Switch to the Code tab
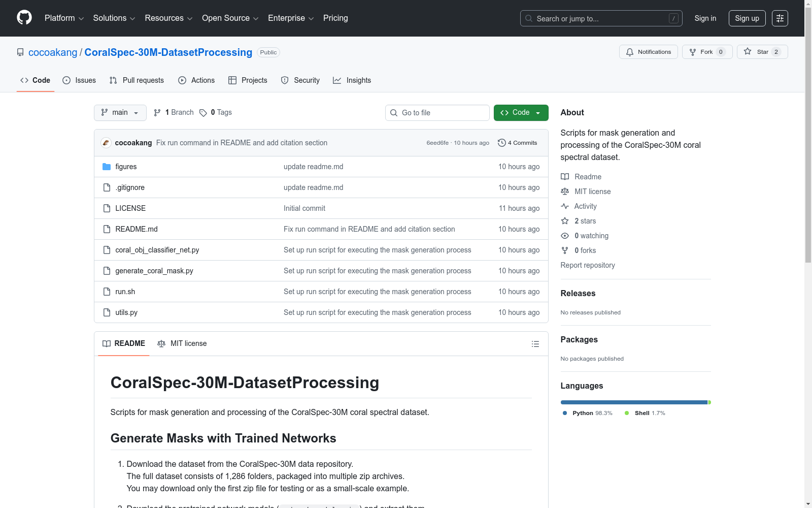812x508 pixels. pos(36,80)
